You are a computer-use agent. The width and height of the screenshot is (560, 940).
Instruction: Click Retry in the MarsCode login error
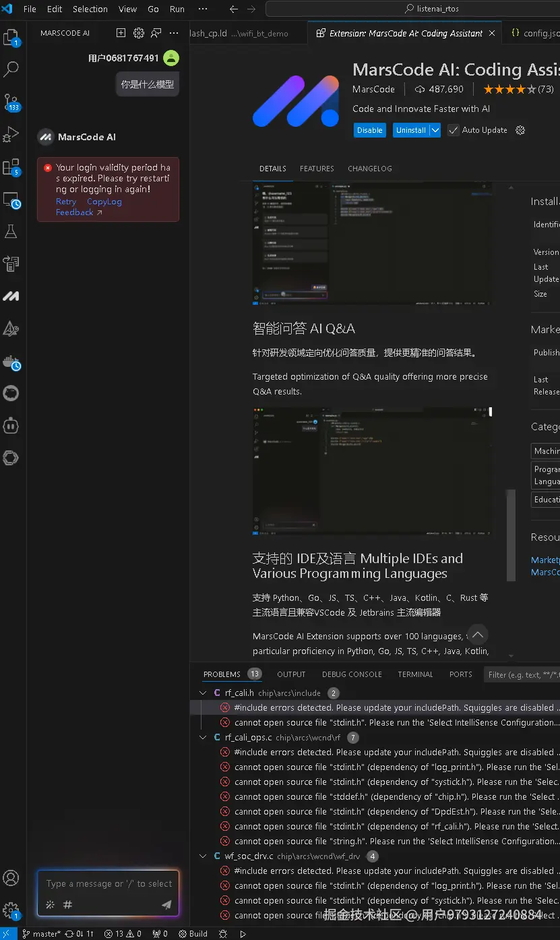[66, 201]
